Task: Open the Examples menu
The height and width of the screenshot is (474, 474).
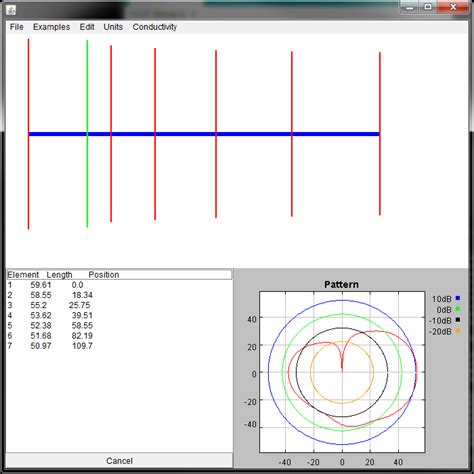Action: [51, 27]
